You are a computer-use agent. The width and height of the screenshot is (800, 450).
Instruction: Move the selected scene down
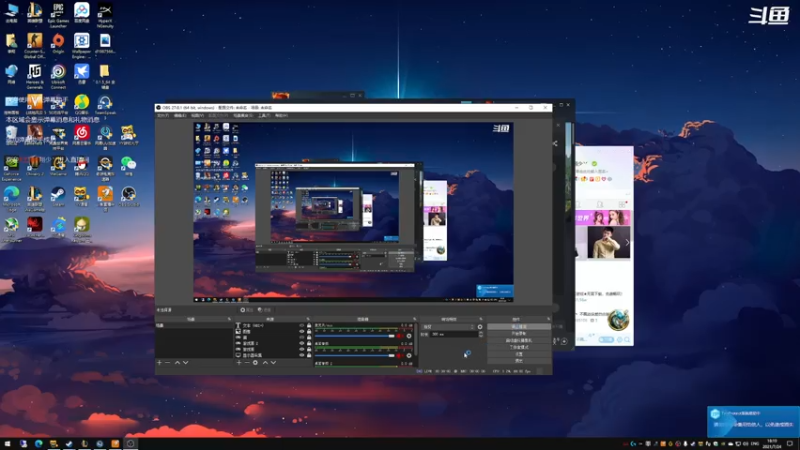pos(185,363)
